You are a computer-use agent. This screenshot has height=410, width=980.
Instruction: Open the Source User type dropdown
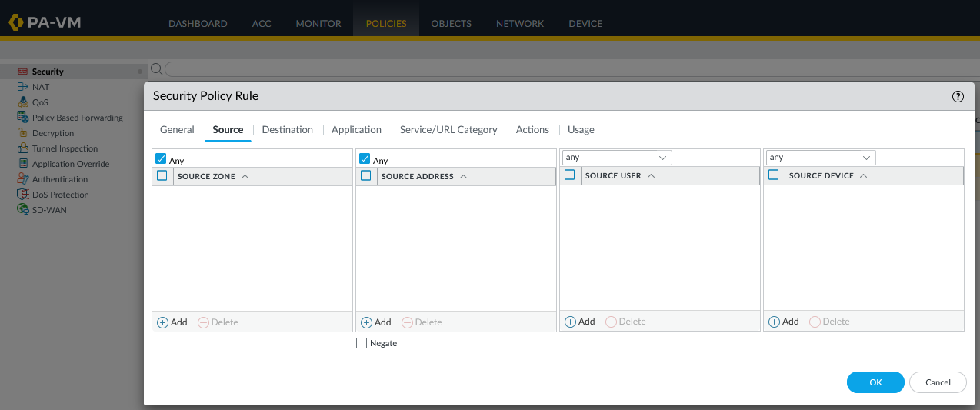coord(616,158)
